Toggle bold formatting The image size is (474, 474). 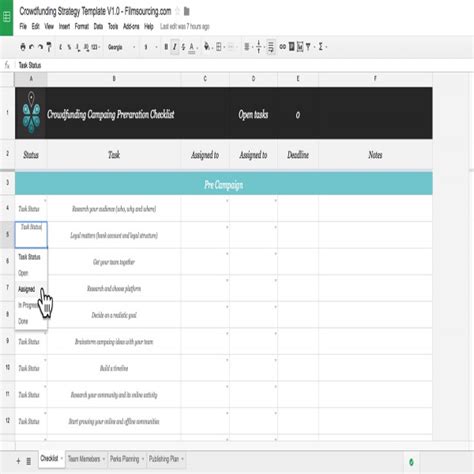click(x=166, y=47)
